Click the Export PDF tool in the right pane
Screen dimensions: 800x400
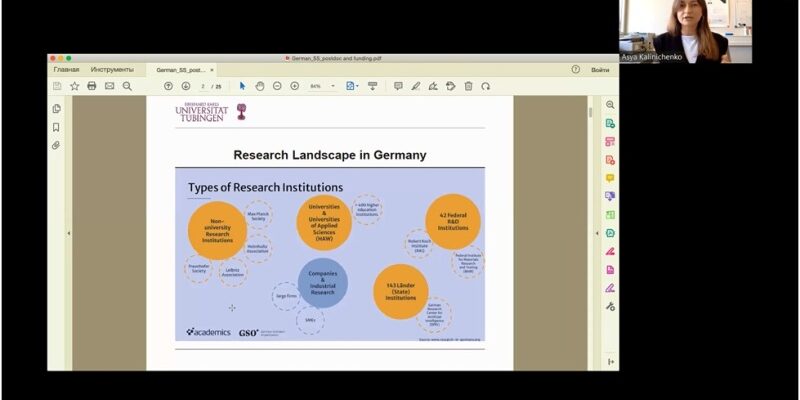(610, 123)
